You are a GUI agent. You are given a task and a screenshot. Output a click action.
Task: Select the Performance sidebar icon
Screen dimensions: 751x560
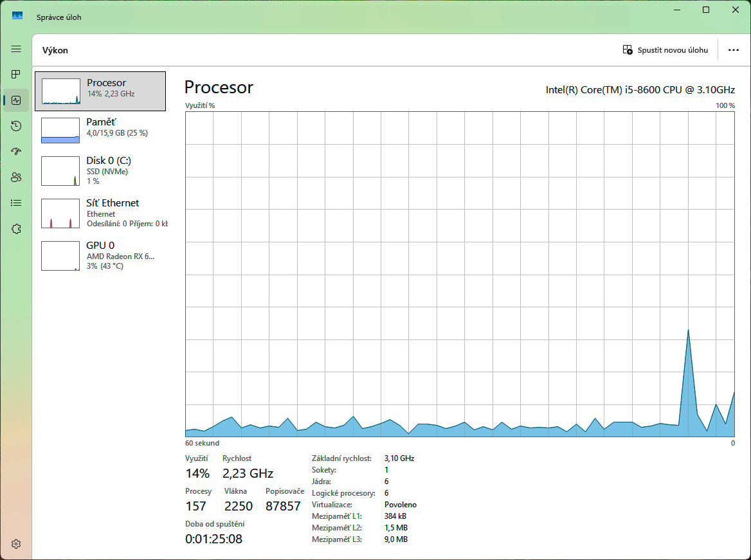click(x=16, y=100)
